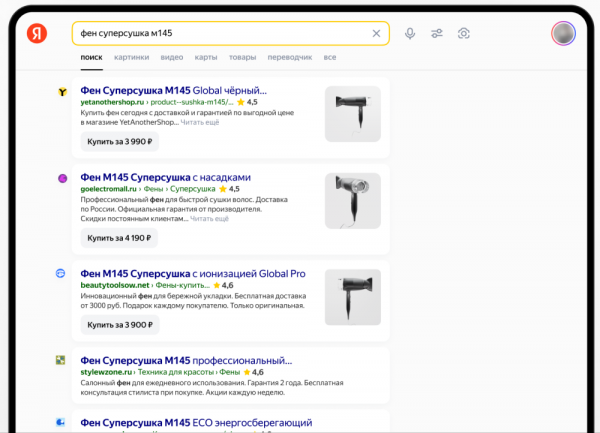Open the user profile avatar

click(563, 33)
